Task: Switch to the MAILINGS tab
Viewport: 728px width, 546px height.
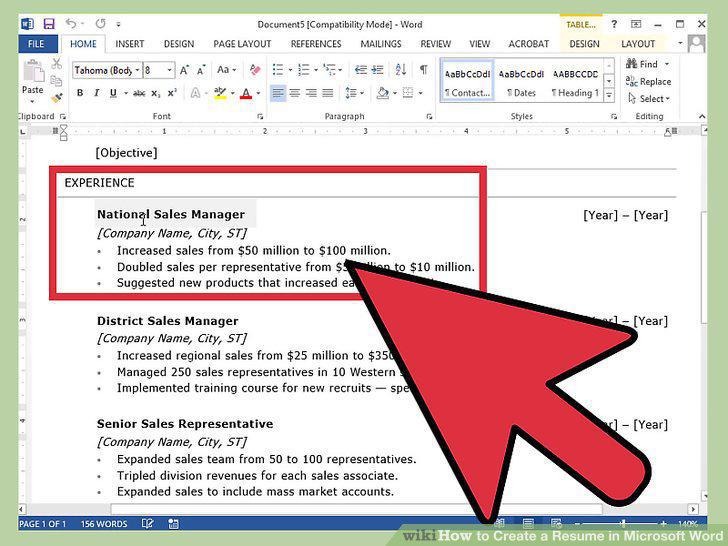Action: click(381, 44)
